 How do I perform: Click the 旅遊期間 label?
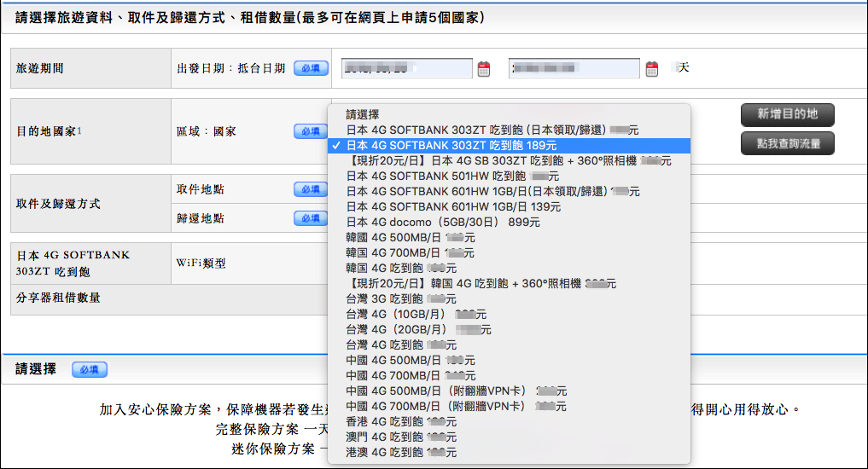pyautogui.click(x=40, y=68)
